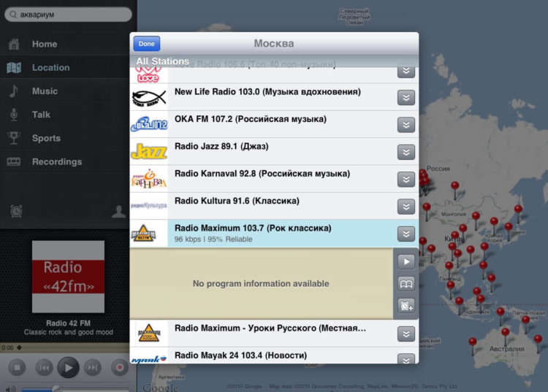The height and width of the screenshot is (392, 548).
Task: Click the volume slider
Action: [x=75, y=389]
